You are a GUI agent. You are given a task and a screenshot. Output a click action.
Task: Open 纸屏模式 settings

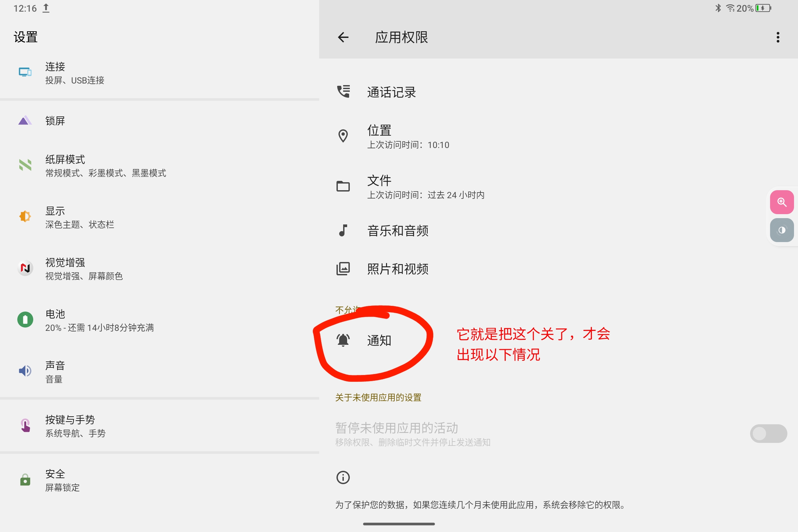pos(160,166)
